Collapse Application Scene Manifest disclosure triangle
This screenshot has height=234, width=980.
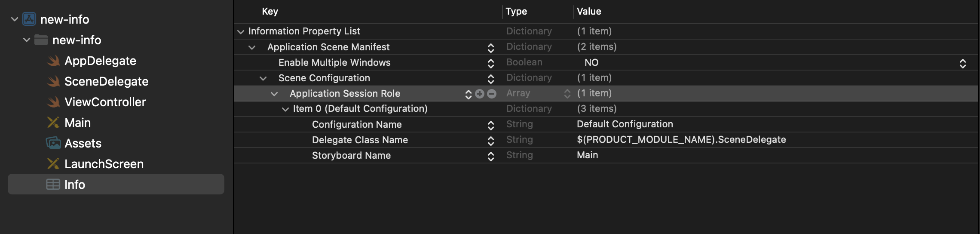pyautogui.click(x=252, y=47)
